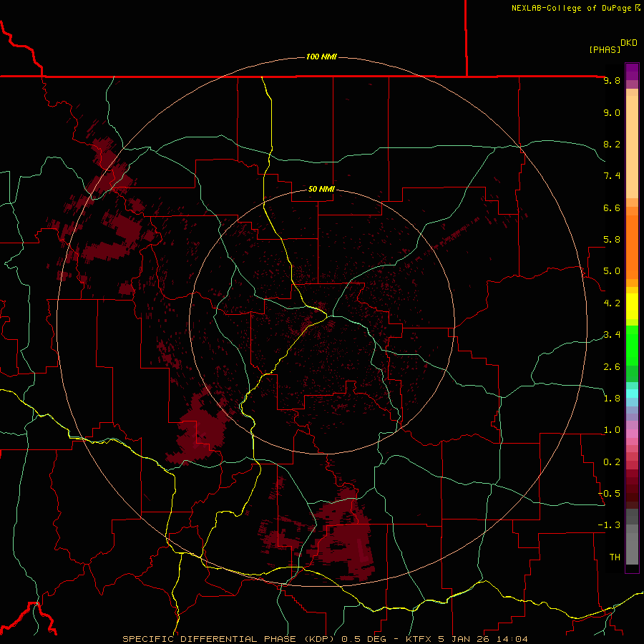The image size is (644, 644).
Task: Click the 5 JAN 26 date text
Action: (465, 639)
